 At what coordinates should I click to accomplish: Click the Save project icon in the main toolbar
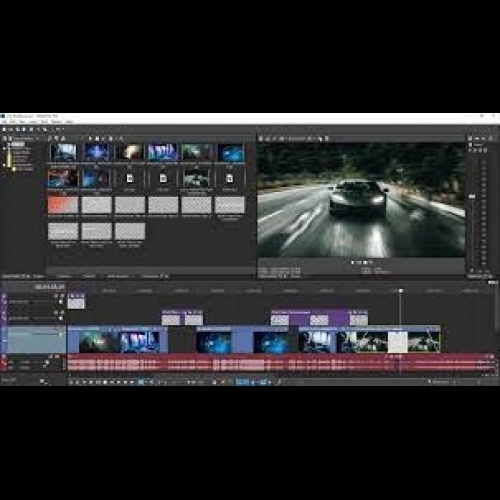click(x=17, y=129)
